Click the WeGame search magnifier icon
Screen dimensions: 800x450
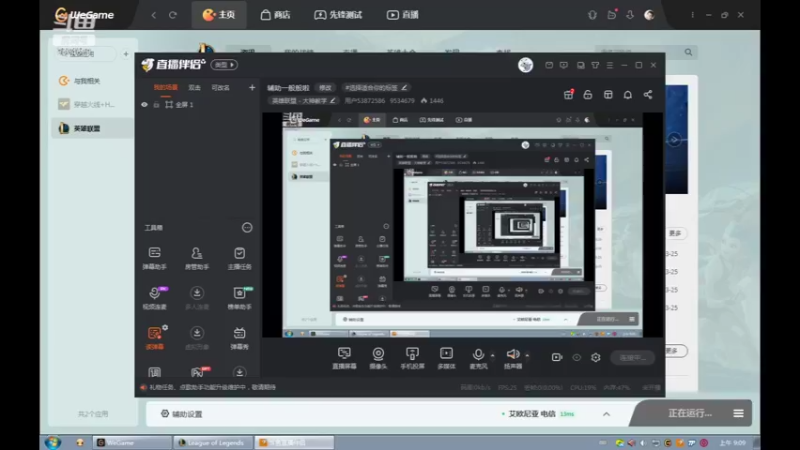click(x=688, y=52)
